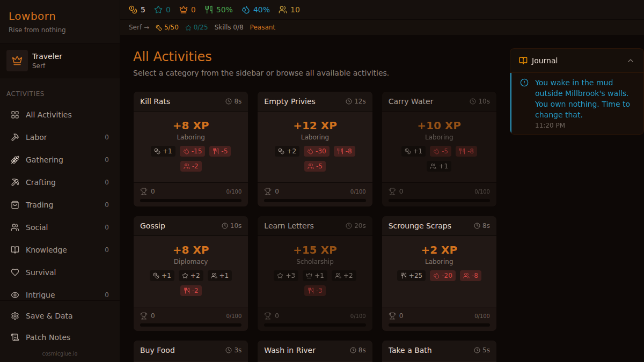Click the Gathering wheat icon in sidebar
Image resolution: width=644 pixels, height=362 pixels.
point(15,160)
